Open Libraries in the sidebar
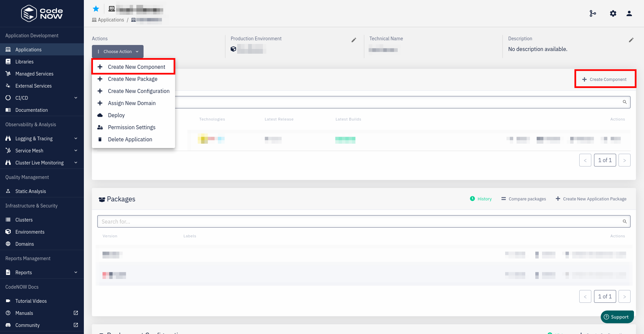Viewport: 644px width, 334px height. coord(42,61)
